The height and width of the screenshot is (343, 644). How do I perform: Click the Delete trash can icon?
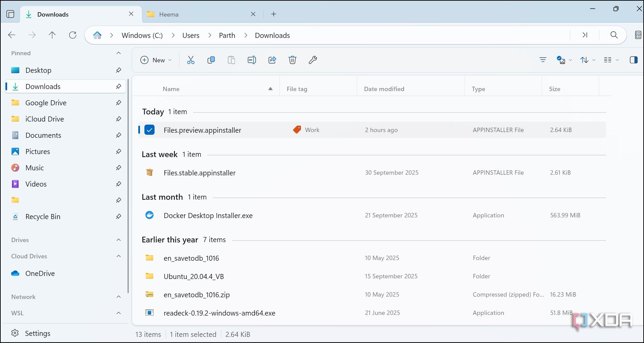(293, 60)
